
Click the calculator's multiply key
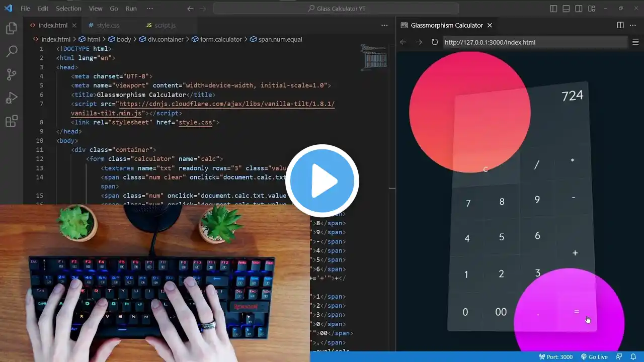pyautogui.click(x=572, y=162)
